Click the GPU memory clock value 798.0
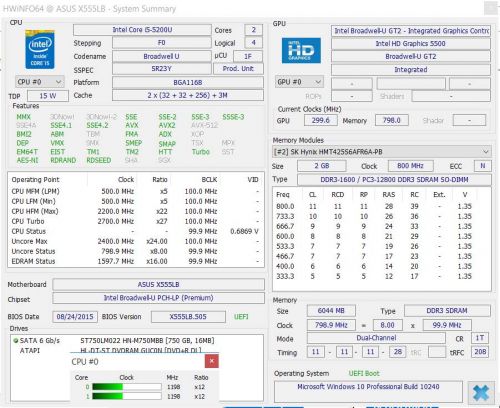This screenshot has height=408, width=500. 392,120
